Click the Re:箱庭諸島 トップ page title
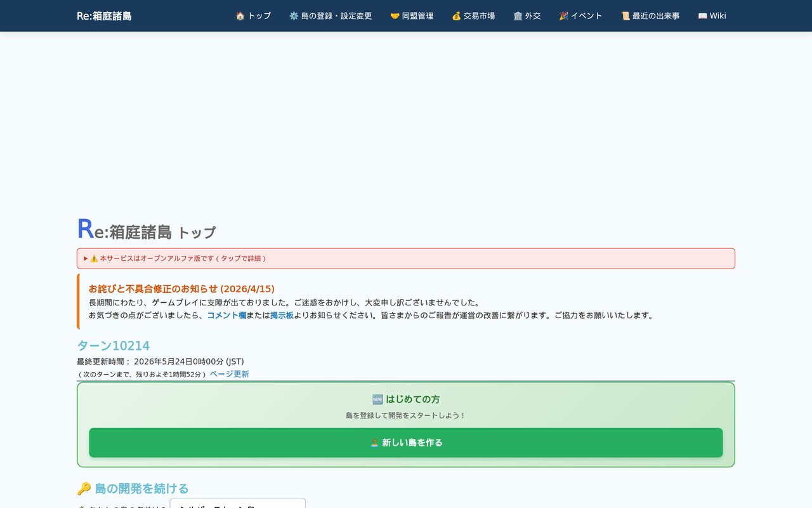The width and height of the screenshot is (812, 508). click(x=147, y=230)
